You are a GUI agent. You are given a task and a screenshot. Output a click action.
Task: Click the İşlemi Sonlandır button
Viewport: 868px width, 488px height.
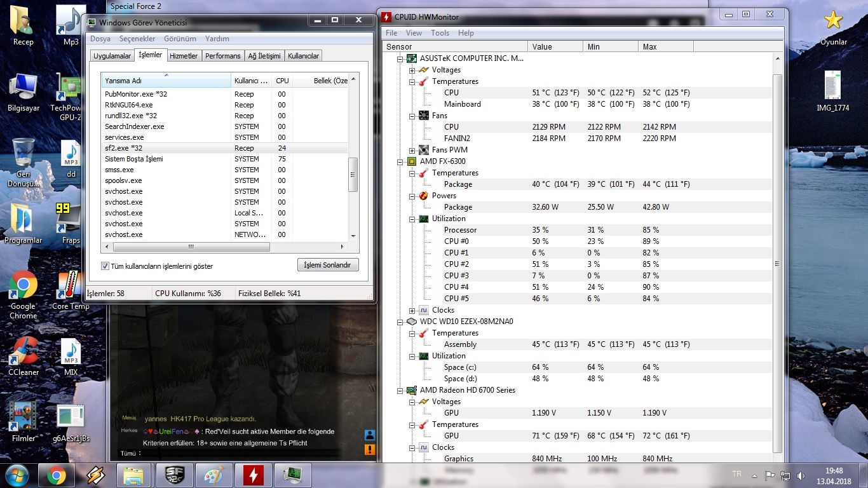[x=328, y=265]
